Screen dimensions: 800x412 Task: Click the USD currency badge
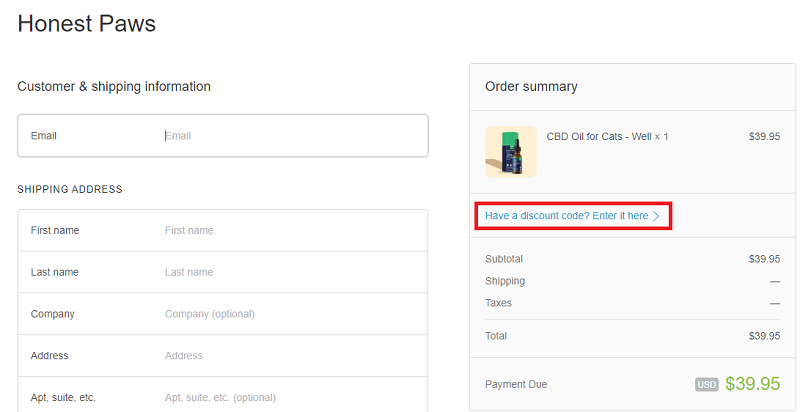(x=707, y=384)
